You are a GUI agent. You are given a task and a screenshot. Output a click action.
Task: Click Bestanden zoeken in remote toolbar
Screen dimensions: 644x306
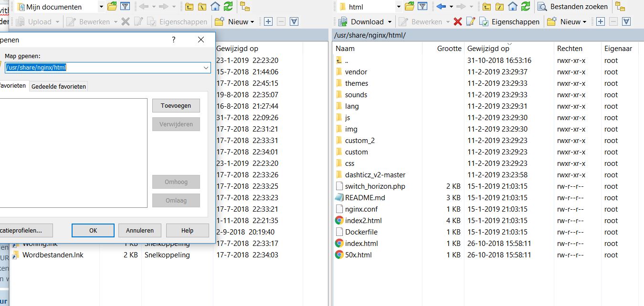click(573, 6)
